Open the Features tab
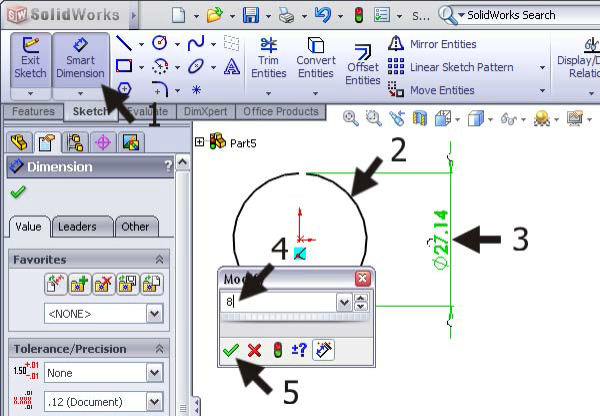Image resolution: width=600 pixels, height=416 pixels. tap(33, 112)
